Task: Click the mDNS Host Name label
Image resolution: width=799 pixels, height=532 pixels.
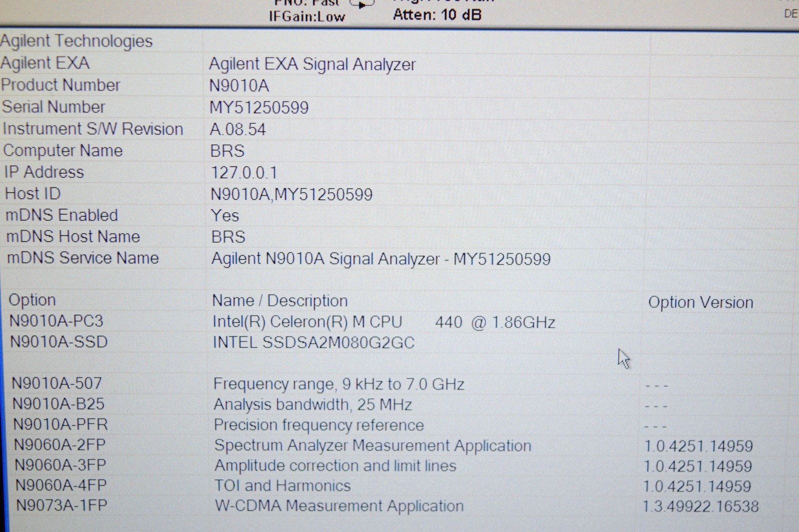Action: click(73, 237)
